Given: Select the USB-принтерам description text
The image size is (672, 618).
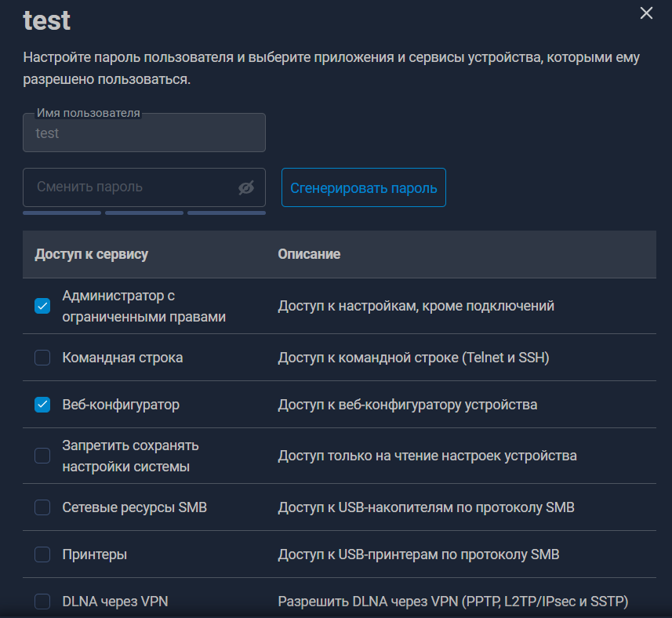Looking at the screenshot, I should pos(418,554).
